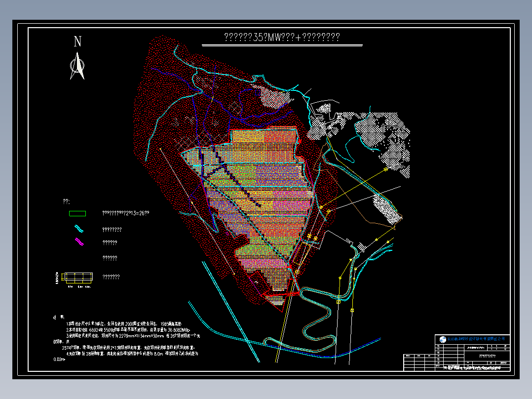Click "??????????" drawing name cell in title block
The image size is (532, 399).
click(x=487, y=356)
